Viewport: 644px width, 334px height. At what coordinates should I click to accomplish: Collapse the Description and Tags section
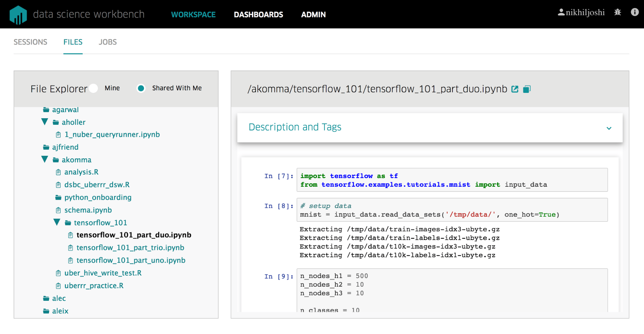609,128
